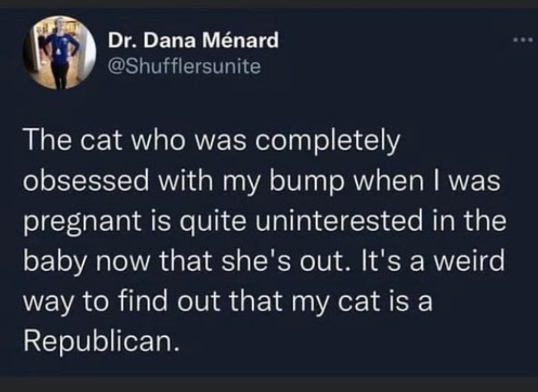Viewport: 538px width, 392px height.
Task: View Dr. Dana Ménard's profile picture
Action: 59,52
